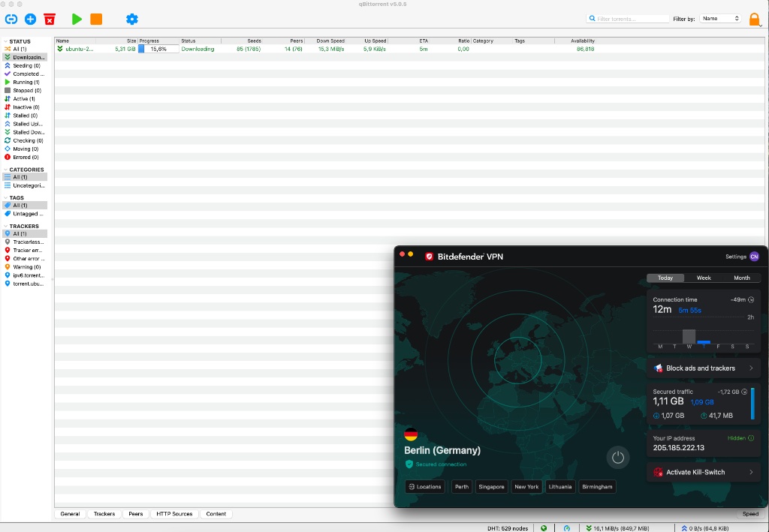
Task: Collapse the TAGS sidebar section
Action: point(6,198)
